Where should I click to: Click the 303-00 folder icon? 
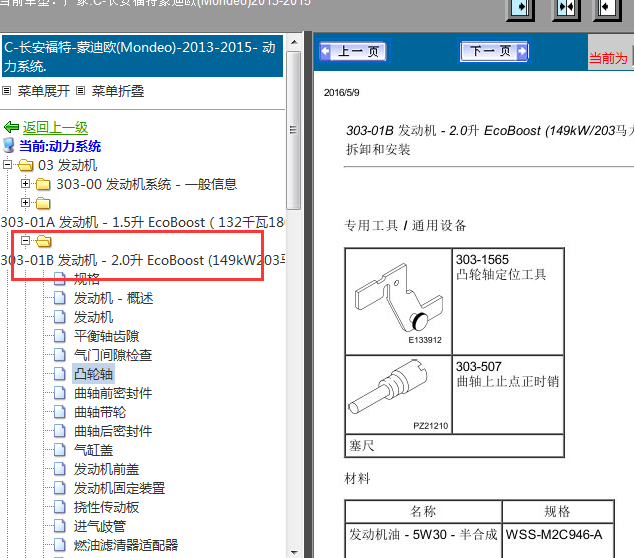tap(43, 184)
